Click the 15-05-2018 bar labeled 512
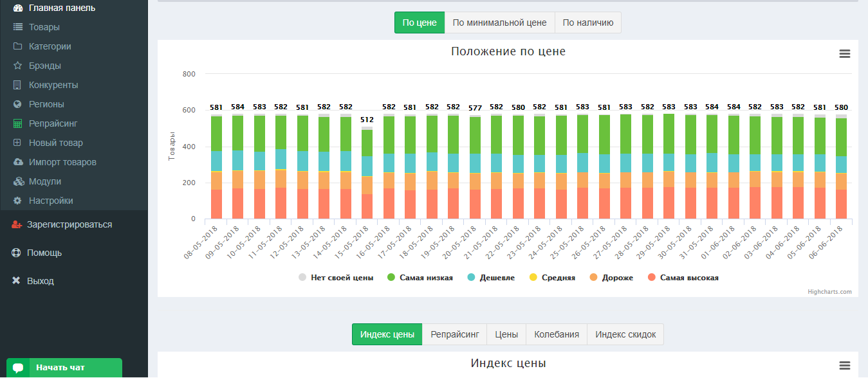This screenshot has width=868, height=378. coord(367,174)
